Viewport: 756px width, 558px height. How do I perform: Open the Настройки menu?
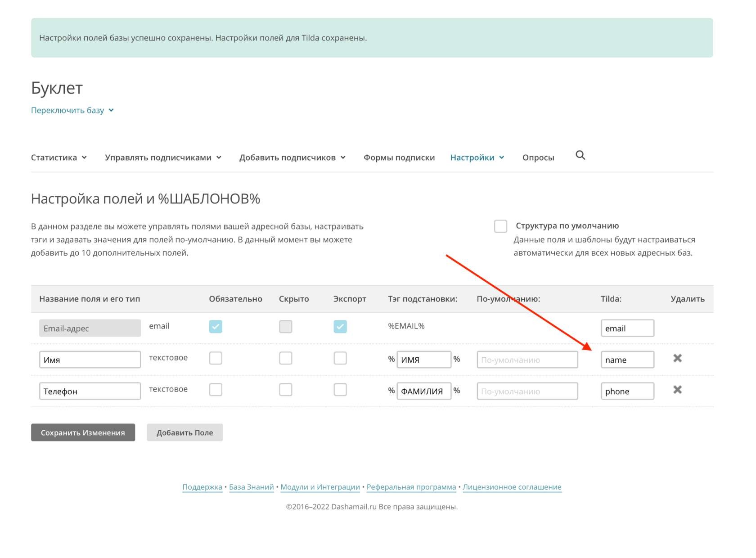tap(477, 157)
